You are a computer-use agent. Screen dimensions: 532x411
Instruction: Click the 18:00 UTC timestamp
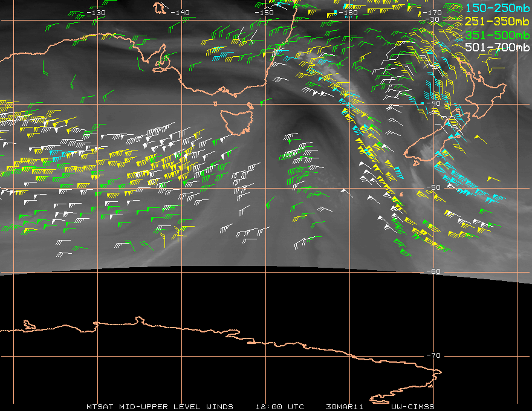279,407
